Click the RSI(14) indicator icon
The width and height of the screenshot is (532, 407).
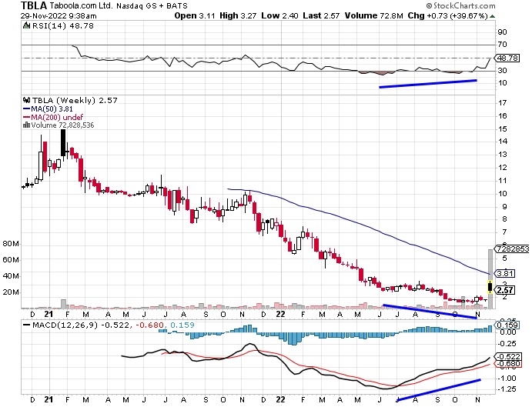pos(25,26)
